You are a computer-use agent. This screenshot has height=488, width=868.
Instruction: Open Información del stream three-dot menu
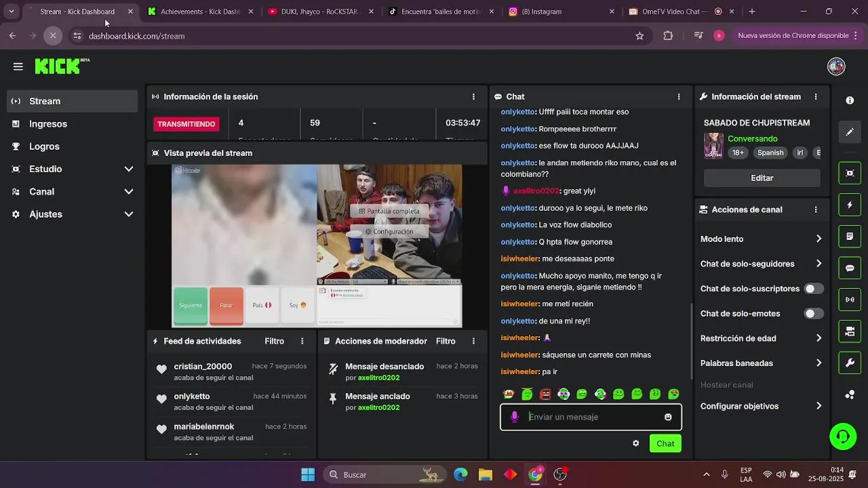816,97
